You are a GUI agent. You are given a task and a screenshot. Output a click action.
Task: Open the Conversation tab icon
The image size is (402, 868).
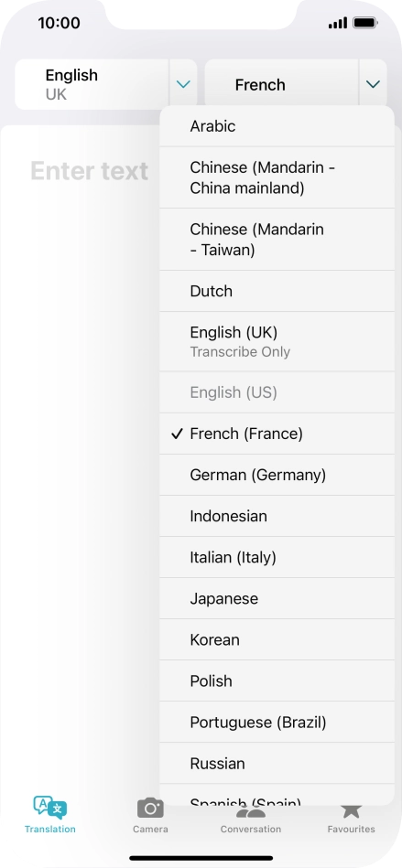tap(251, 811)
